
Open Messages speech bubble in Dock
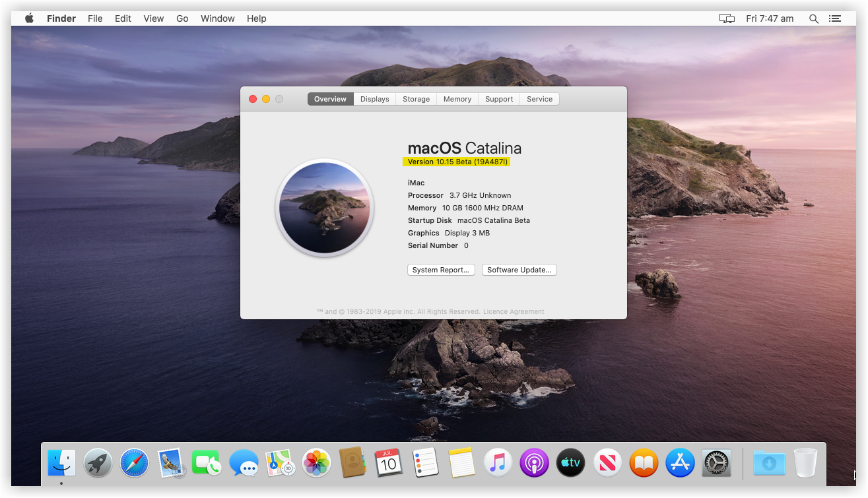[x=244, y=462]
